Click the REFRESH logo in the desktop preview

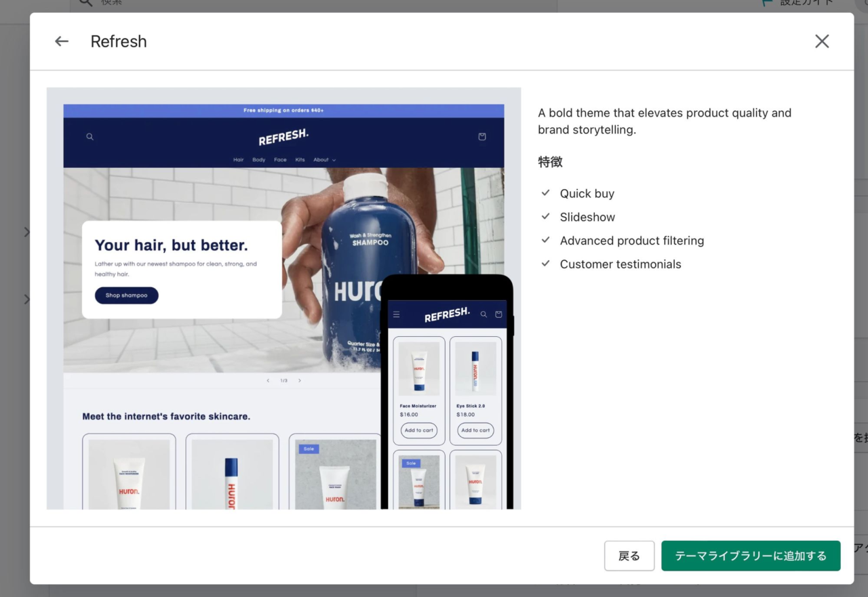click(x=283, y=137)
